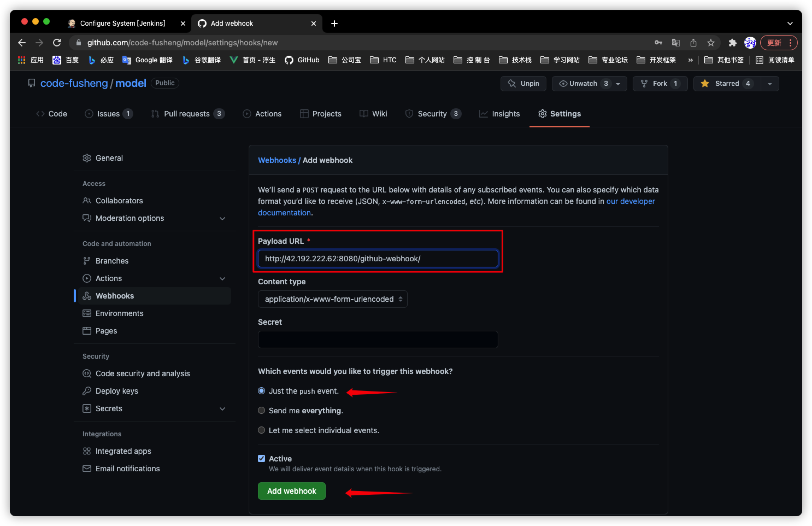This screenshot has height=526, width=812.
Task: Click the translate page icon
Action: point(676,43)
